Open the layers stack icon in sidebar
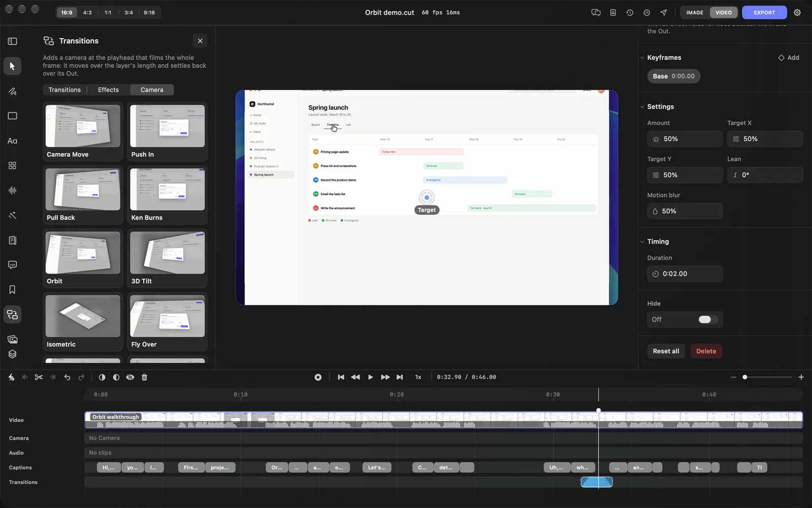Viewport: 812px width, 508px height. pos(12,354)
